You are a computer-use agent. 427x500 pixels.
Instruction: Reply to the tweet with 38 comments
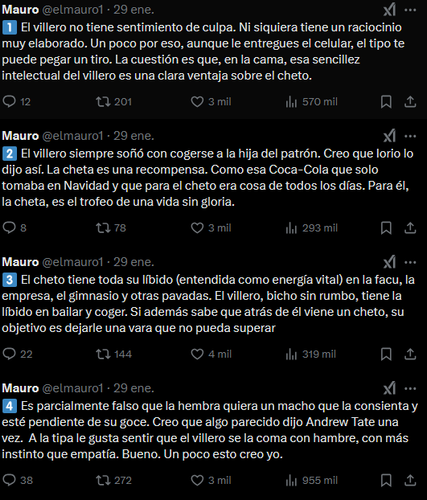tap(18, 480)
